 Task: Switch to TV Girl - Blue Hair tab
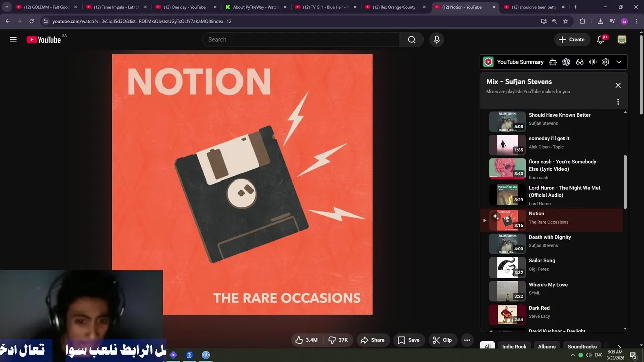[x=325, y=7]
